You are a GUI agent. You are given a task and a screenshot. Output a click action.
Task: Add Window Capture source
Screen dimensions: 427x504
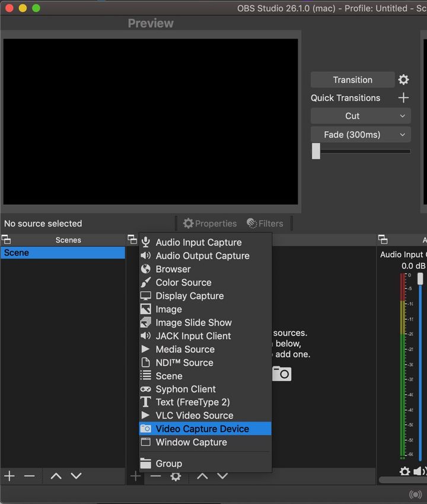pyautogui.click(x=205, y=442)
